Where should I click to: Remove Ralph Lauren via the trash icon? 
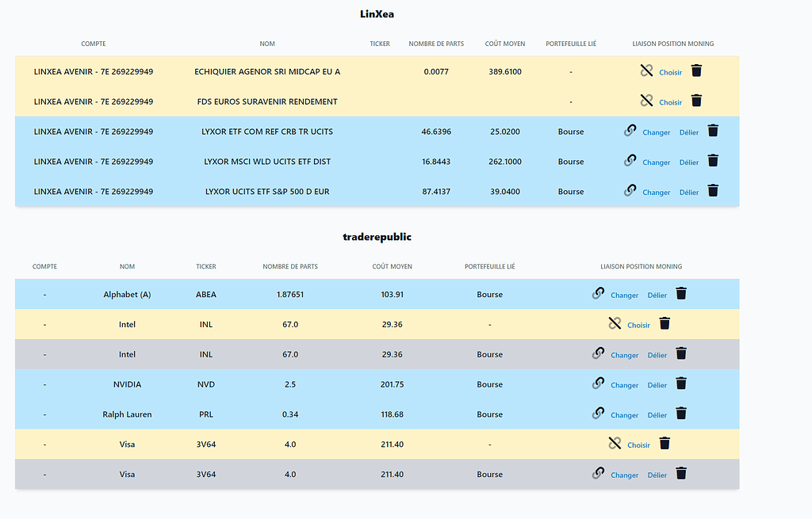tap(681, 414)
